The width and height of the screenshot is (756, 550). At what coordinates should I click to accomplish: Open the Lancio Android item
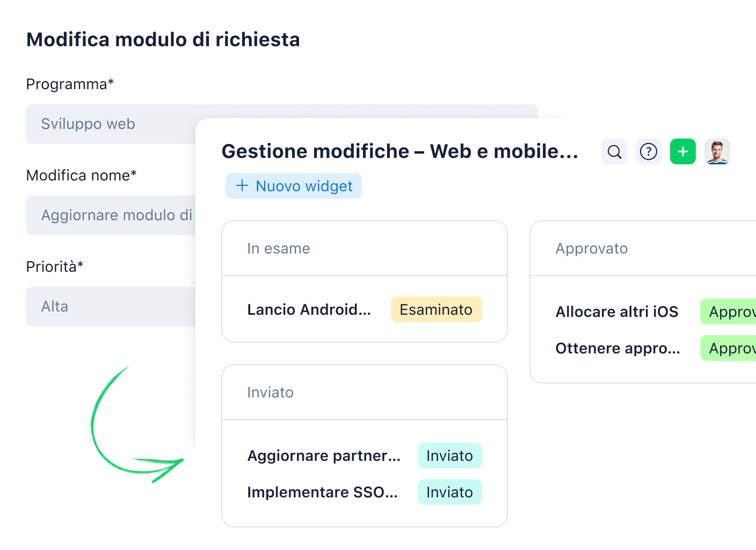coord(309,310)
